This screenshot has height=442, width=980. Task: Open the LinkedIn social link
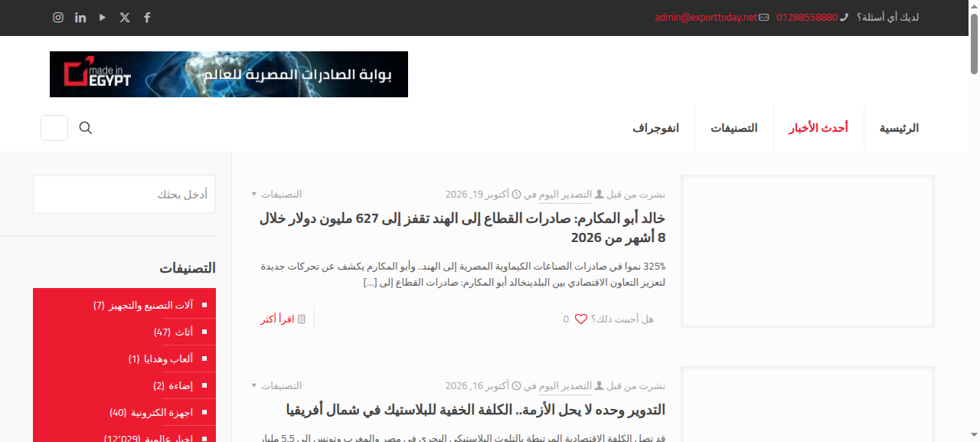click(80, 18)
